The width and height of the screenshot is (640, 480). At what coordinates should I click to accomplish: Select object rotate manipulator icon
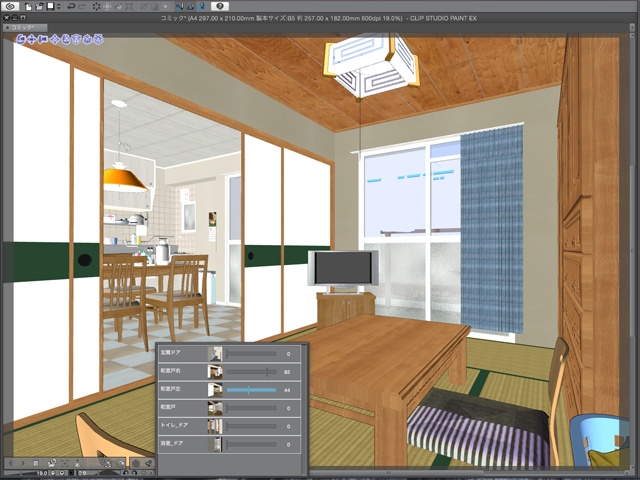point(66,40)
